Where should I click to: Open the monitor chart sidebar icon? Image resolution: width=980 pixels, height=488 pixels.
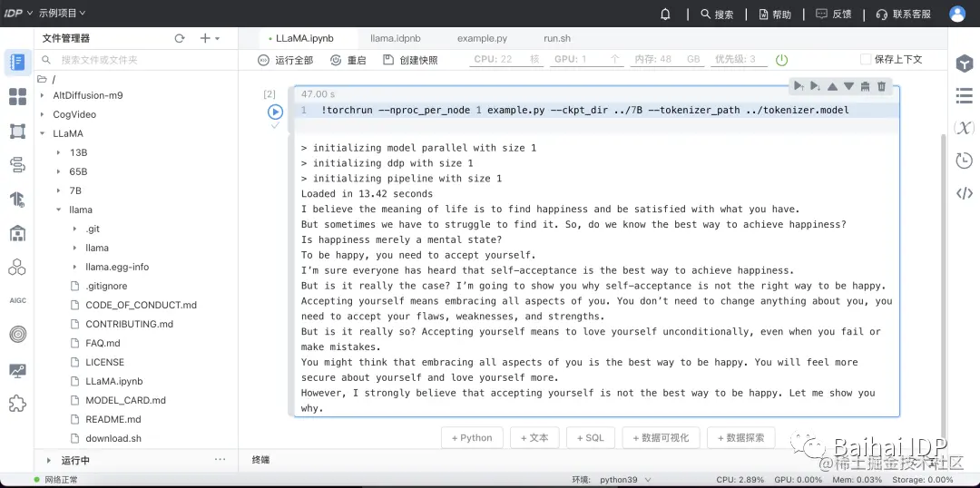tap(17, 370)
